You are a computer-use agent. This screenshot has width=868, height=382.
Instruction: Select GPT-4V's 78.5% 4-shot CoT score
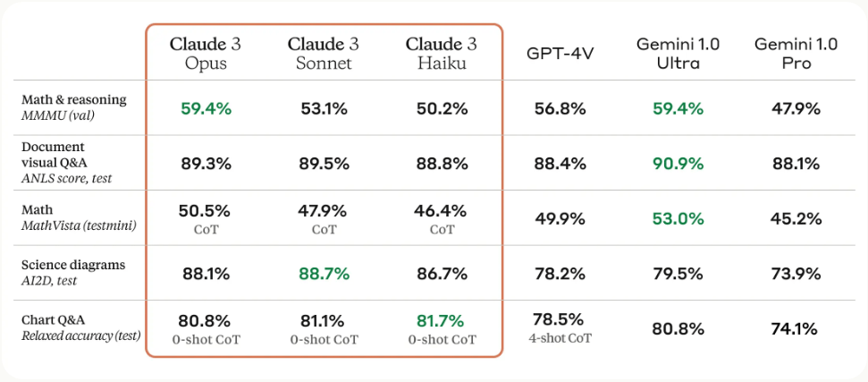[x=560, y=326]
